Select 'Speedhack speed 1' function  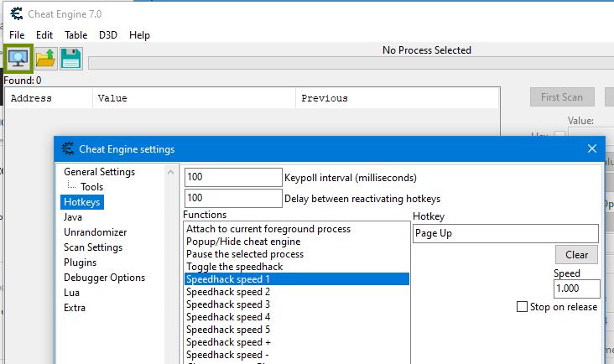coord(296,279)
